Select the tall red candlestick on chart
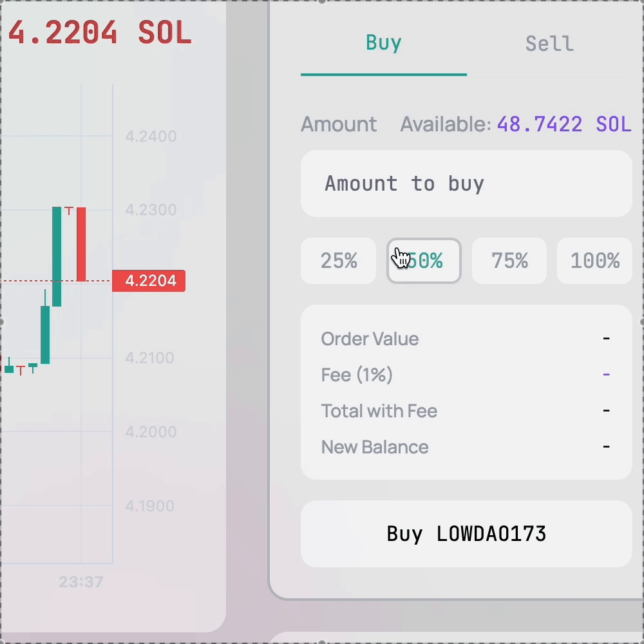Viewport: 644px width, 644px height. [81, 244]
